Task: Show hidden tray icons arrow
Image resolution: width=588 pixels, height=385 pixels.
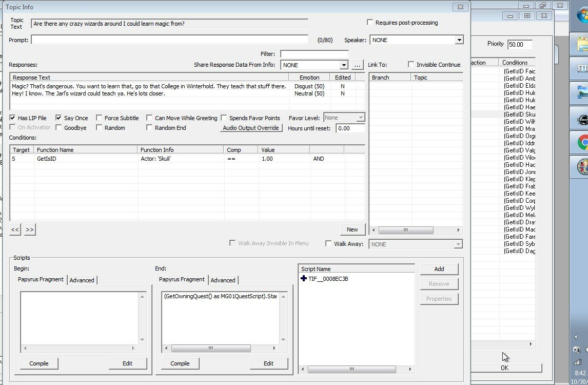Action: (x=576, y=337)
